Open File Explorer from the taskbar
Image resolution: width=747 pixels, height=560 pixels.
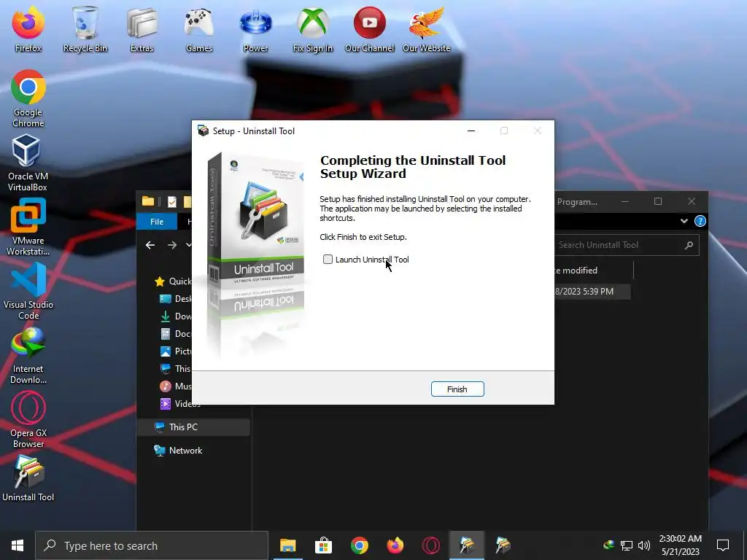point(287,545)
